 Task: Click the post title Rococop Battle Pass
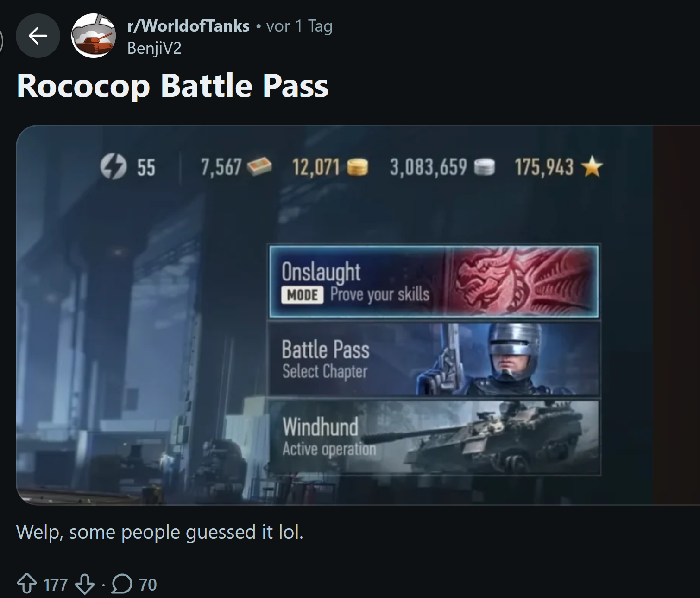pyautogui.click(x=172, y=86)
